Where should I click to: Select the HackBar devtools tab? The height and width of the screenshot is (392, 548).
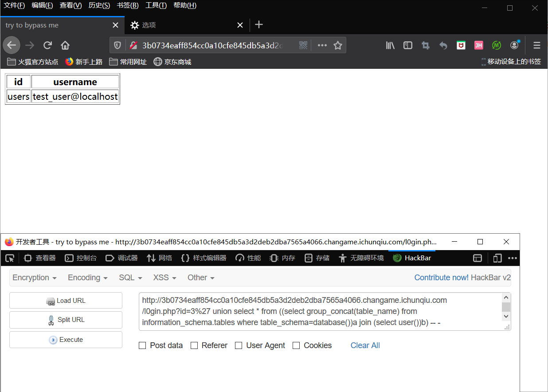point(412,258)
